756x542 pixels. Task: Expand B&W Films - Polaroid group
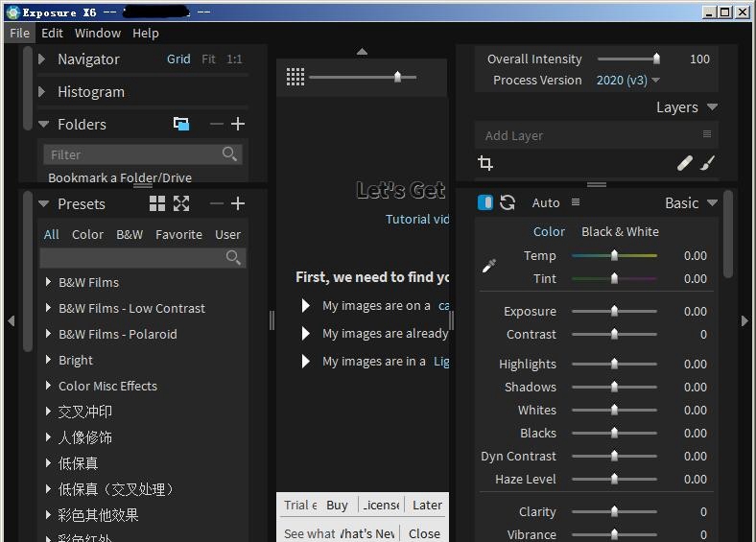[x=48, y=334]
